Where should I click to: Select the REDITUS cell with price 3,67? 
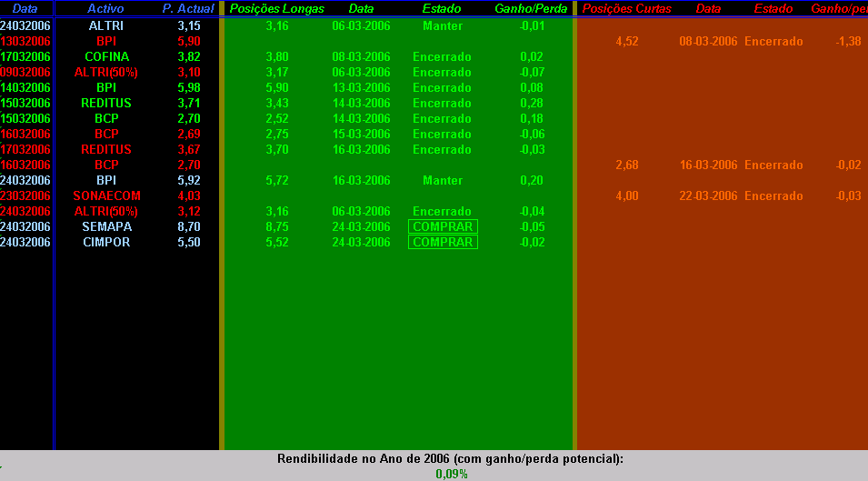coord(106,149)
